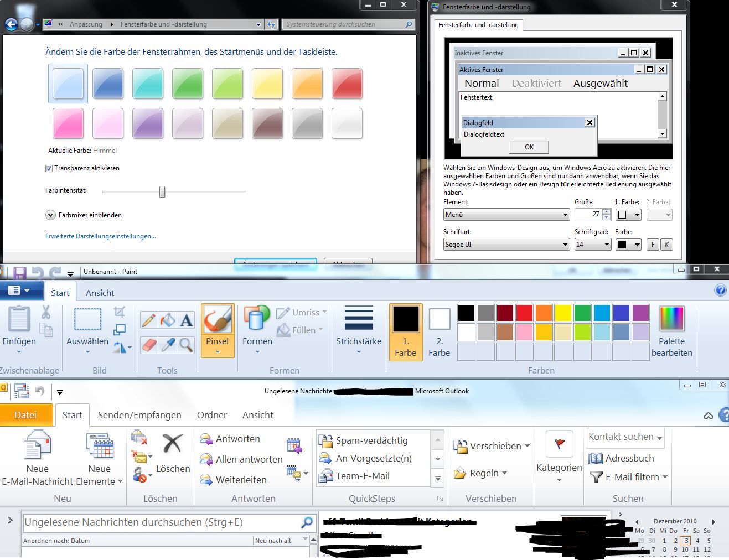This screenshot has width=729, height=560.
Task: Click Verschieben button in Outlook
Action: pos(492,446)
